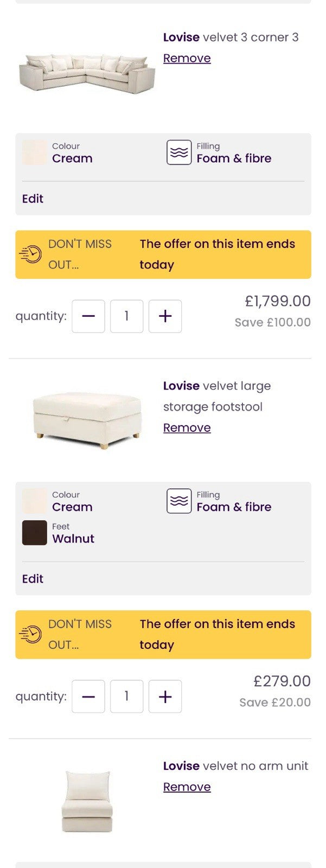Image resolution: width=326 pixels, height=868 pixels.
Task: Remove the Lovise velvet no arm unit
Action: click(187, 787)
